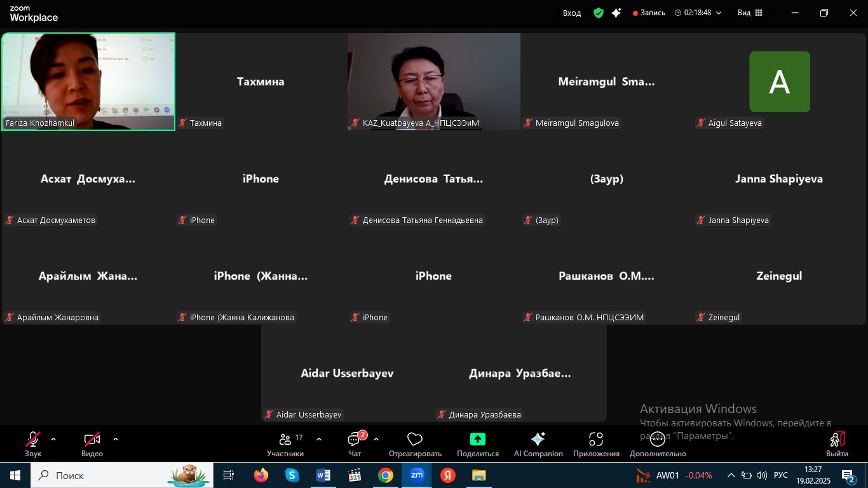Open the meeting timer dropdown
Screen dimensions: 868x488
click(698, 13)
